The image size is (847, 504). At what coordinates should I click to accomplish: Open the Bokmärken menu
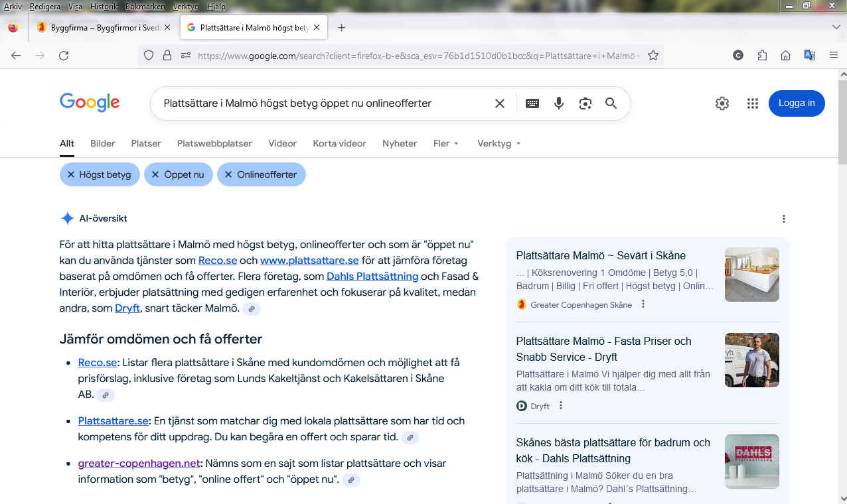pos(144,7)
